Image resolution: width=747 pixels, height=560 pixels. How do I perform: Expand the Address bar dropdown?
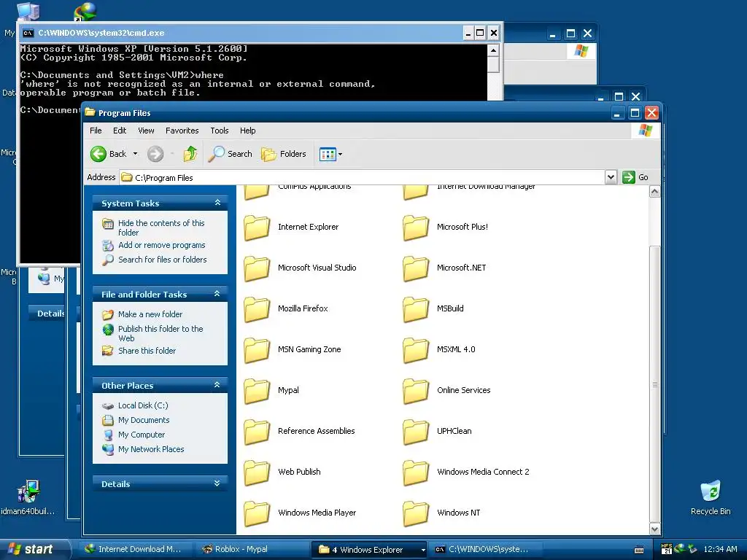611,177
